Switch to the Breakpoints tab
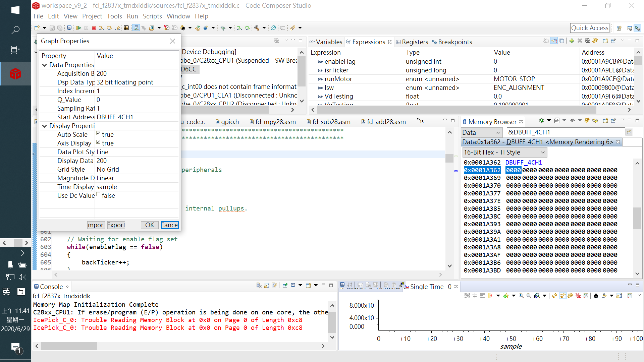 [x=452, y=42]
